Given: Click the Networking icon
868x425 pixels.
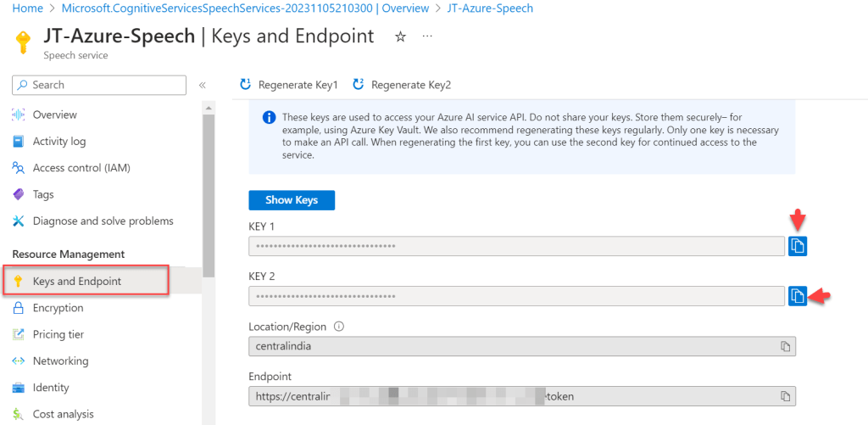Looking at the screenshot, I should 19,361.
